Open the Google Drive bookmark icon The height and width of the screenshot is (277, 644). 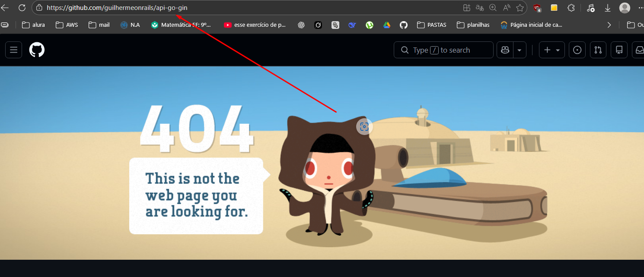[x=387, y=25]
